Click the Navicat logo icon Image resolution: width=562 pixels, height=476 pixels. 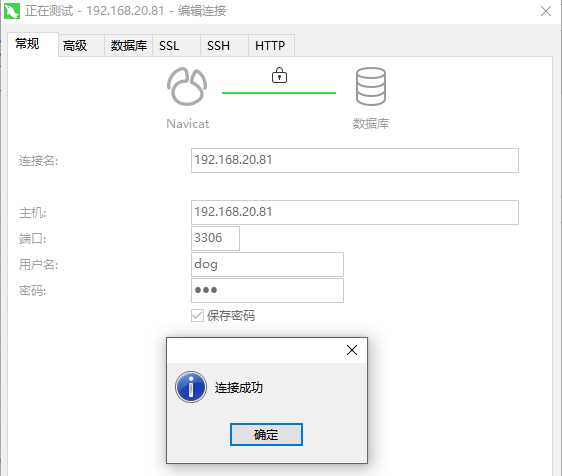187,86
